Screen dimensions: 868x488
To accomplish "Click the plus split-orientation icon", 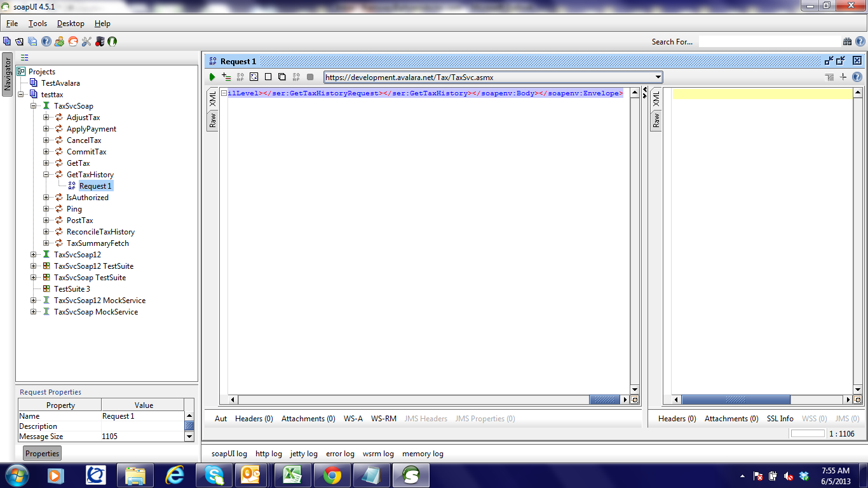I will 843,77.
